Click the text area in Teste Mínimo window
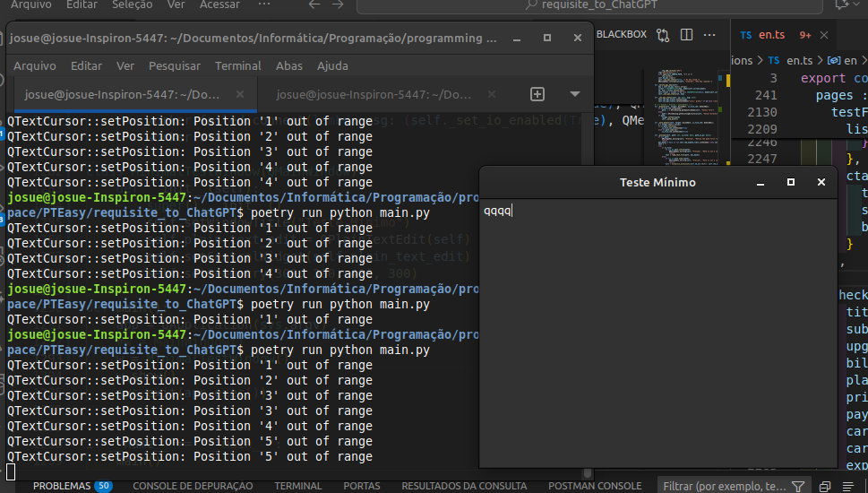The width and height of the screenshot is (868, 493). [658, 332]
